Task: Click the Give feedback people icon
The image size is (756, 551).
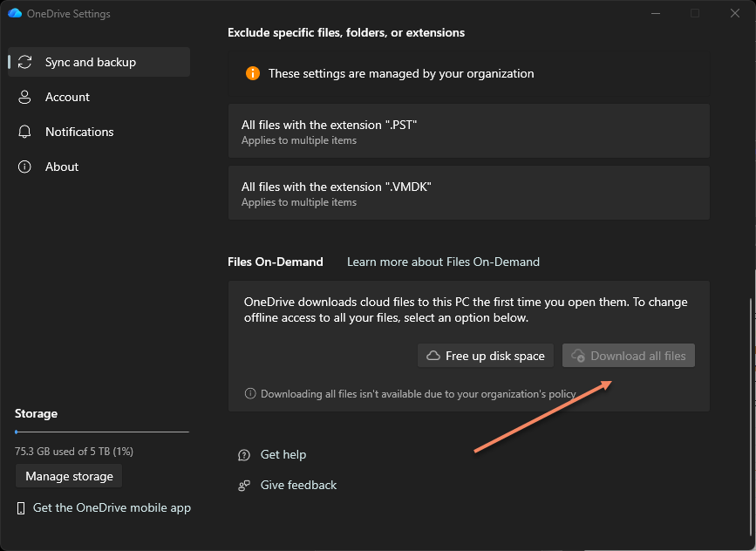Action: [x=244, y=486]
